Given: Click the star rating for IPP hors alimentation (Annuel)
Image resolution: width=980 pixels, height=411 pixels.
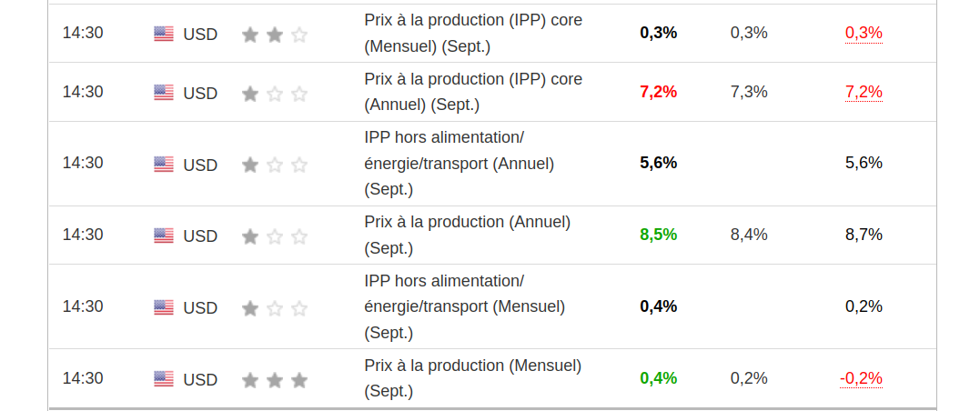Looking at the screenshot, I should [x=275, y=165].
